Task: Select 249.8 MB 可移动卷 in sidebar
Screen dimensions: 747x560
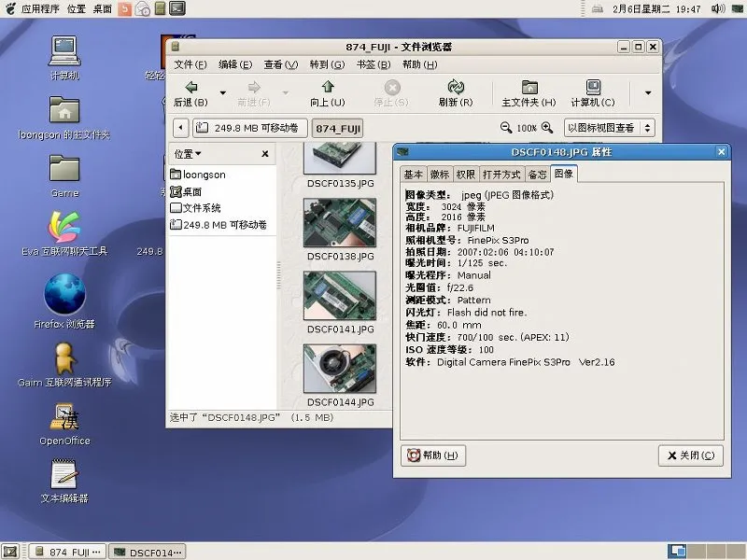Action: click(x=218, y=225)
